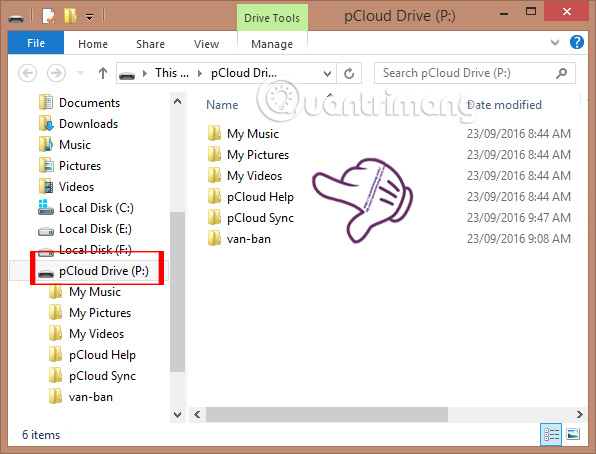This screenshot has height=454, width=596.
Task: Click the Local Disk (C:) drive icon
Action: (x=46, y=207)
